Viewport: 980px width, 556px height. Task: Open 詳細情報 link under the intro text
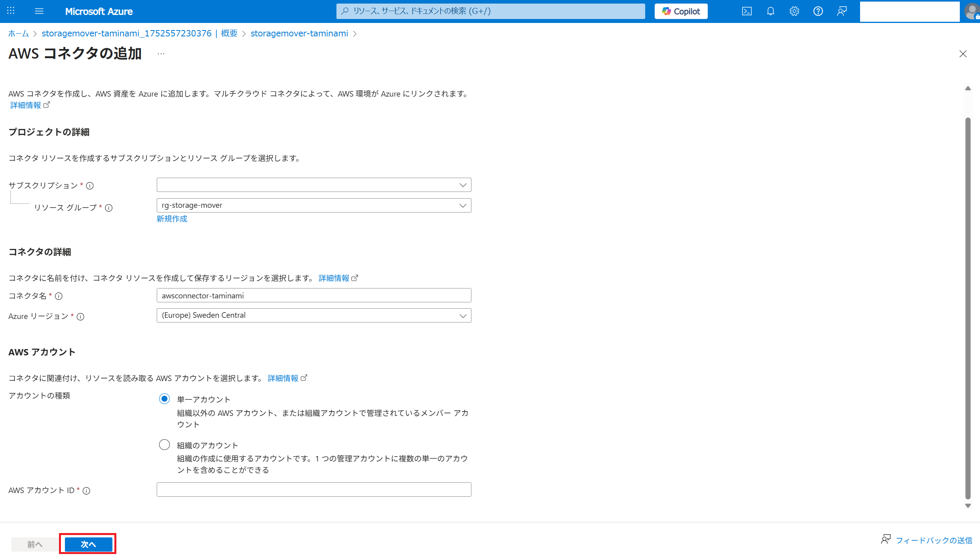click(x=26, y=105)
